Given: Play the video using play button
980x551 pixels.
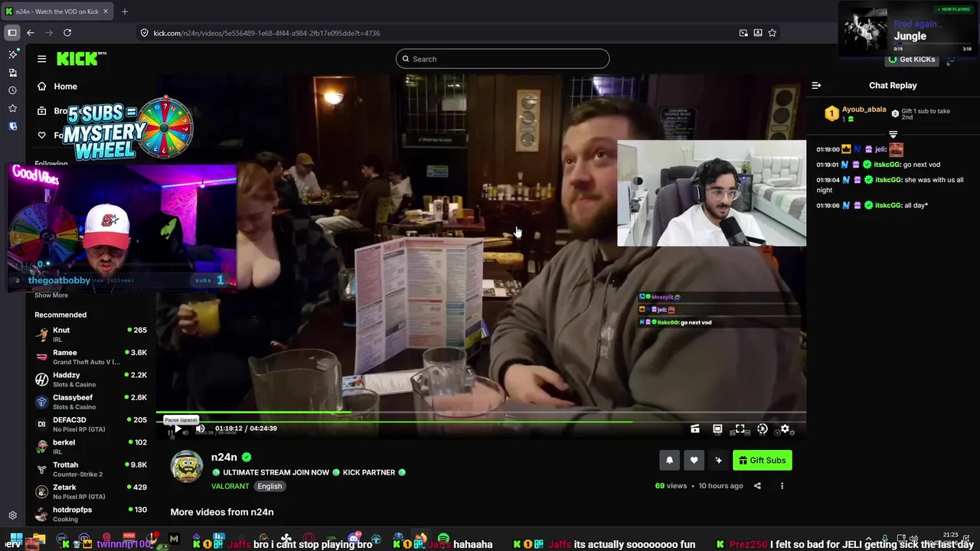Looking at the screenshot, I should (177, 429).
